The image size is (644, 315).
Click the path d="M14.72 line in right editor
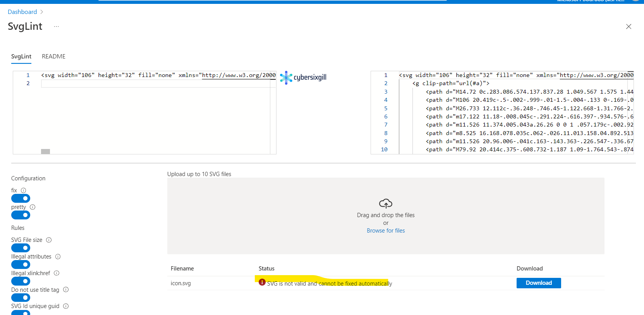[x=529, y=92]
